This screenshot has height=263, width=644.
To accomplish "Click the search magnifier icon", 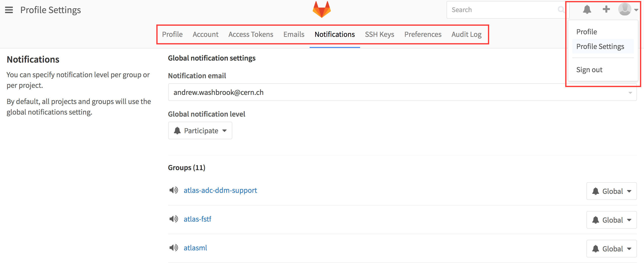I will pyautogui.click(x=561, y=10).
